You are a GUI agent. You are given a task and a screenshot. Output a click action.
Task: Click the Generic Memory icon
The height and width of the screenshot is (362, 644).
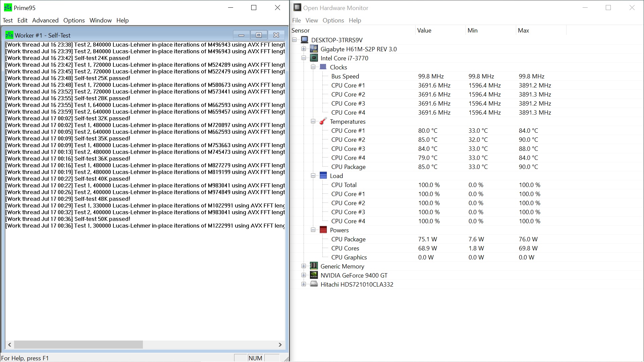314,266
